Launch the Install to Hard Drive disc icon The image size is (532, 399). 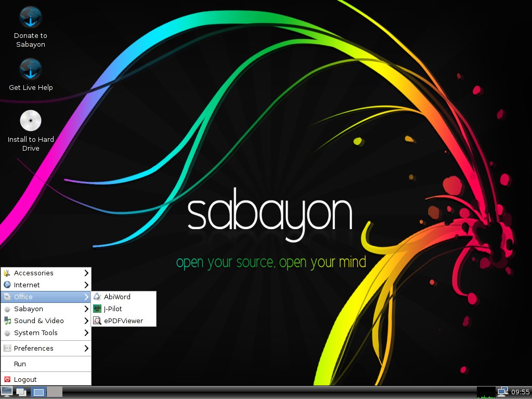31,121
